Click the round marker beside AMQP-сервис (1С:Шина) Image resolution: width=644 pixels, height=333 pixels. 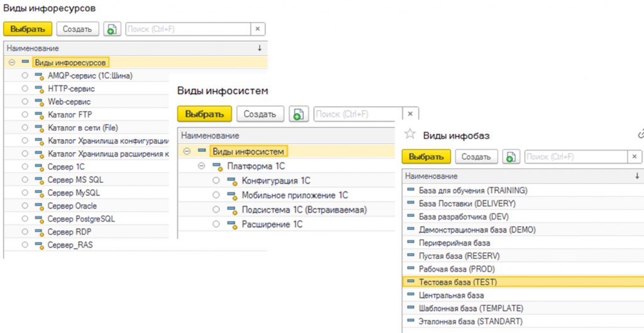tap(25, 76)
